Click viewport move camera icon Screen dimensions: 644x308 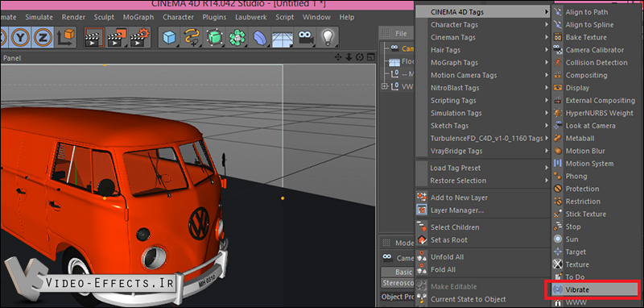click(338, 57)
